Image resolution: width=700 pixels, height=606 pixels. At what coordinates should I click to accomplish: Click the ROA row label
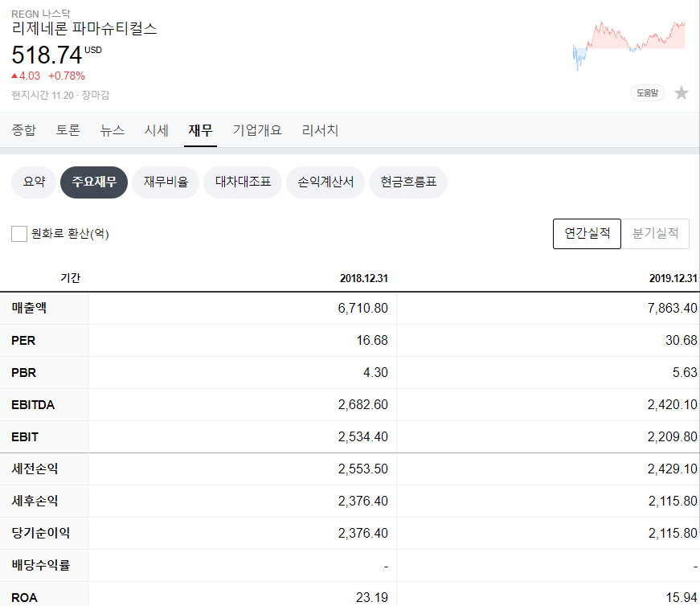tap(24, 597)
